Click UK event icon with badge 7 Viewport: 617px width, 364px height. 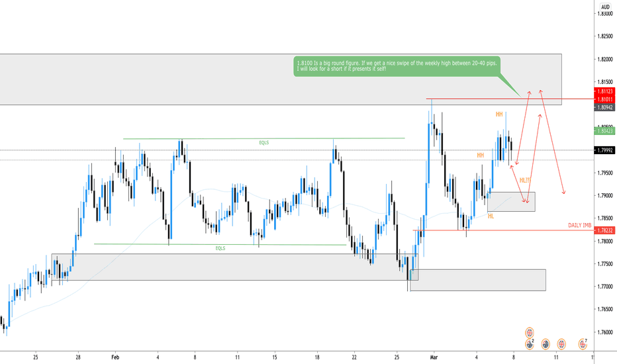(583, 344)
